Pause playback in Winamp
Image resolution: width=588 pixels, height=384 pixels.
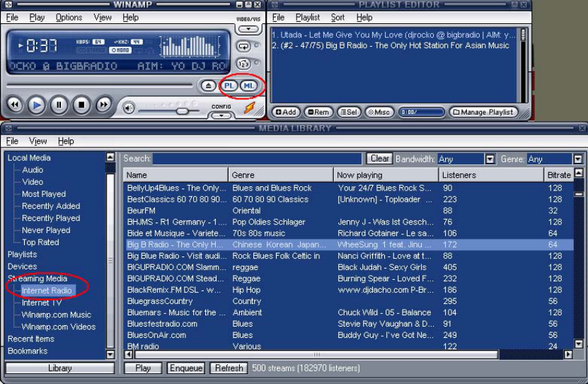[59, 105]
